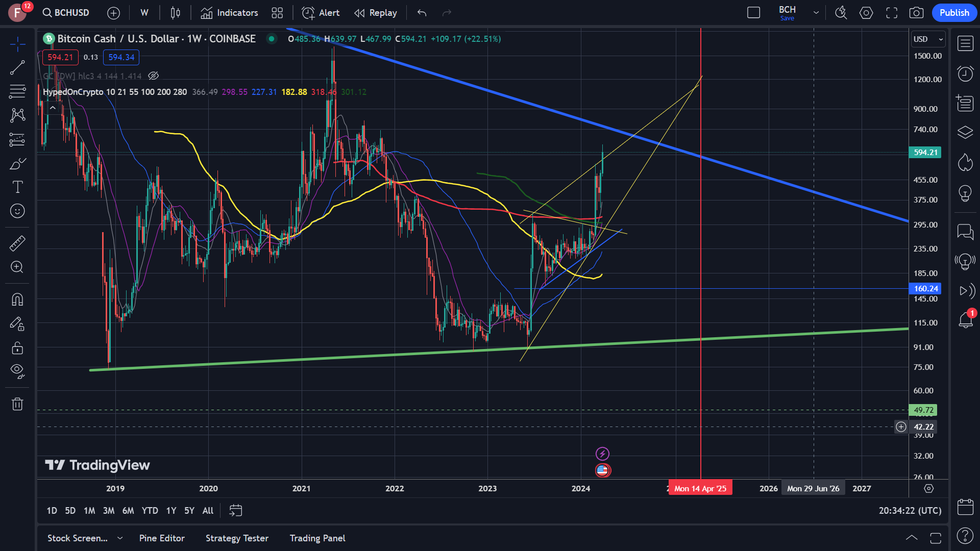The height and width of the screenshot is (551, 980).
Task: Open the ideas stream panel
Action: coord(965,261)
